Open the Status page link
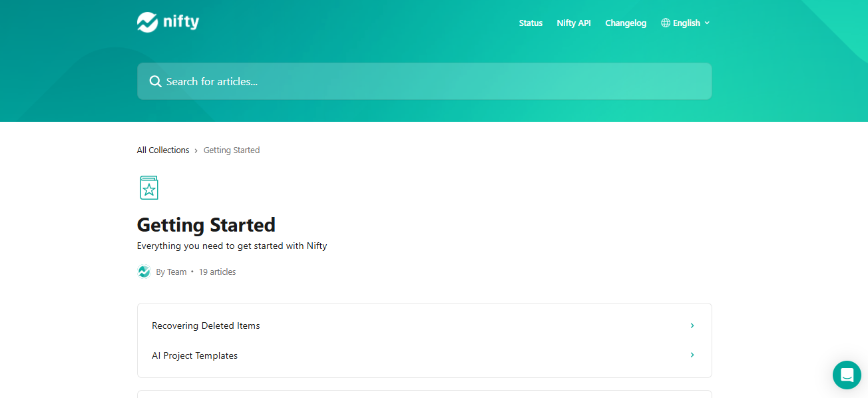Screen dimensions: 868x398 (531, 23)
